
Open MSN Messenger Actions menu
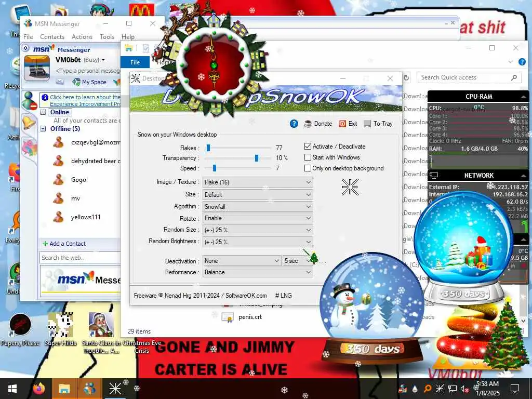[82, 37]
